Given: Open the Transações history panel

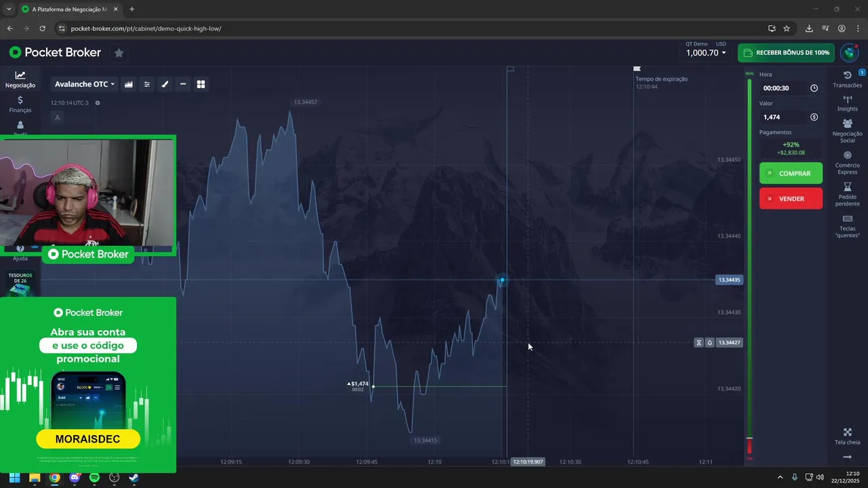Looking at the screenshot, I should [848, 79].
